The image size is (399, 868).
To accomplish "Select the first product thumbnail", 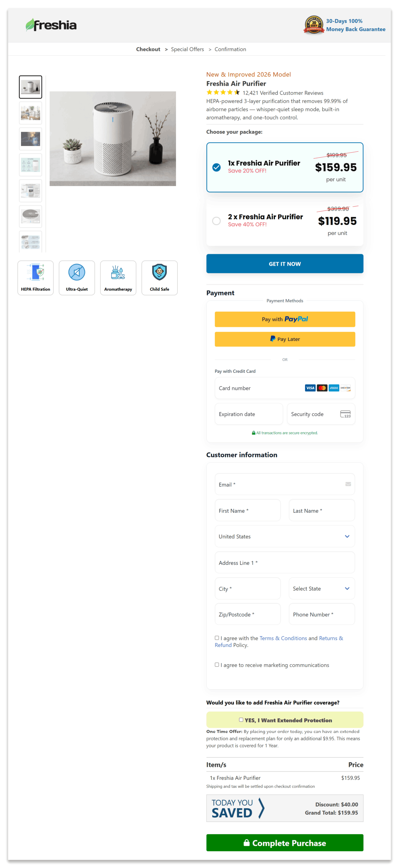I will coord(31,87).
